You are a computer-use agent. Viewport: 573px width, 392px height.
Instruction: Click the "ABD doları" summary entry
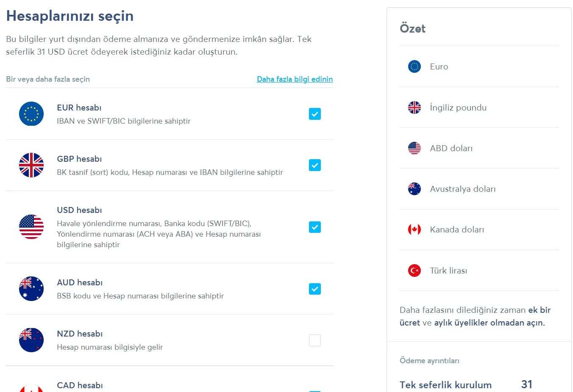click(451, 148)
